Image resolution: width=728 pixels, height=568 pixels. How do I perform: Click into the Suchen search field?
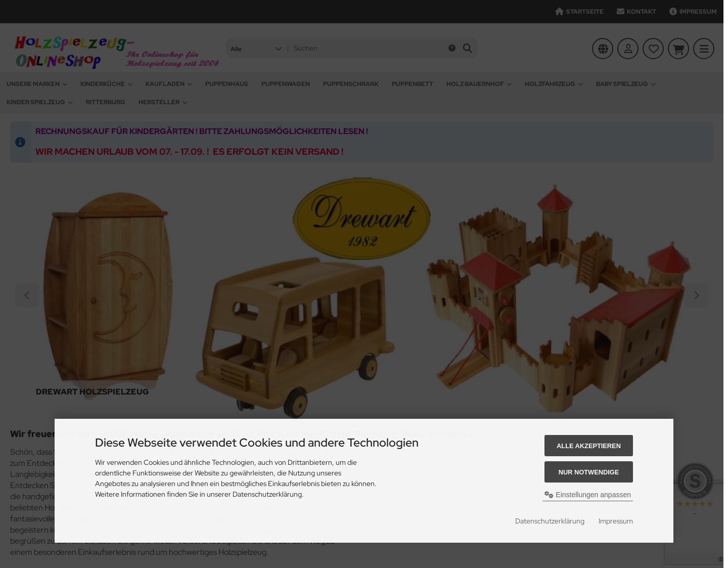tap(368, 48)
